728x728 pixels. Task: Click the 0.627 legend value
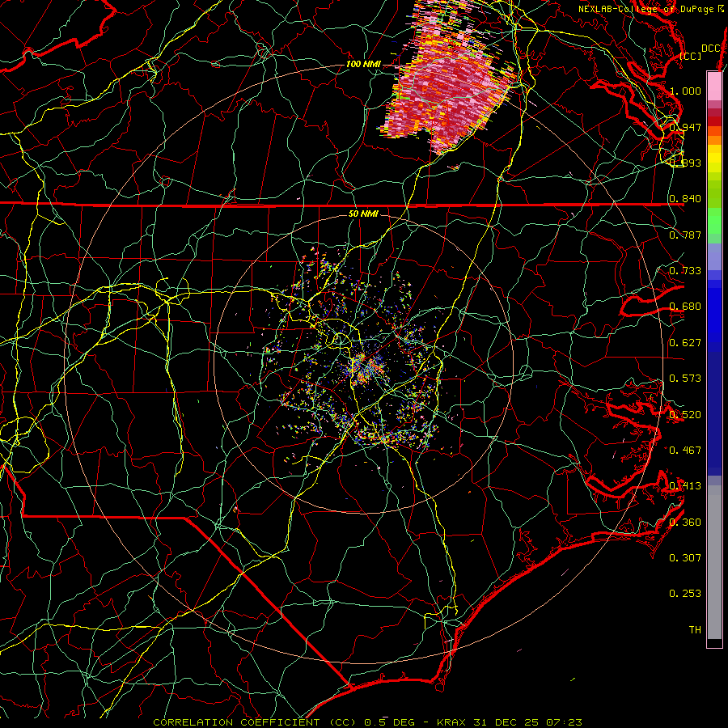(x=685, y=343)
